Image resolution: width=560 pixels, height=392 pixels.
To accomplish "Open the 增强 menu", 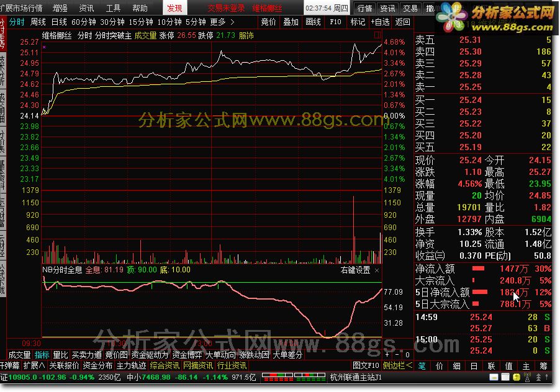I will (x=60, y=8).
